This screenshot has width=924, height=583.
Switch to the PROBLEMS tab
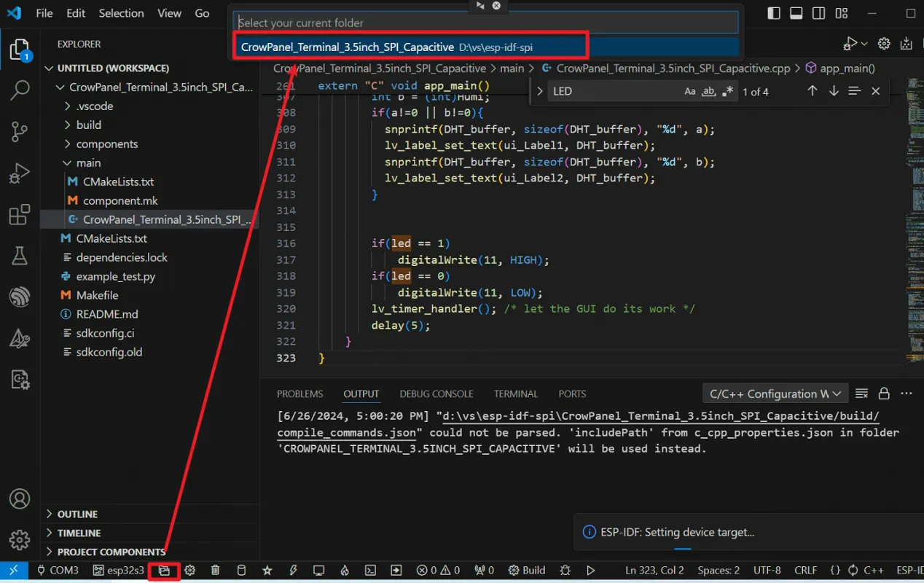click(299, 394)
